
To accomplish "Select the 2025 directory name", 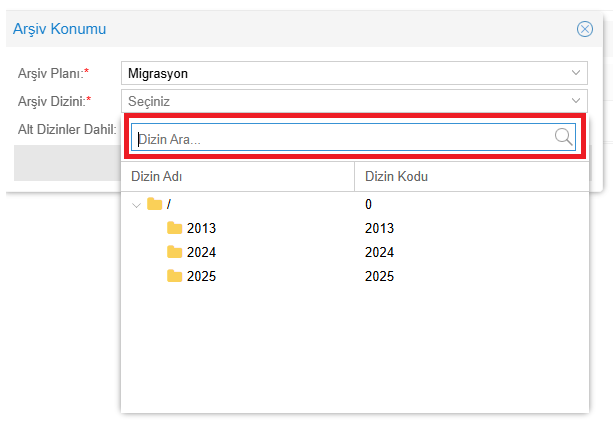I will [201, 276].
